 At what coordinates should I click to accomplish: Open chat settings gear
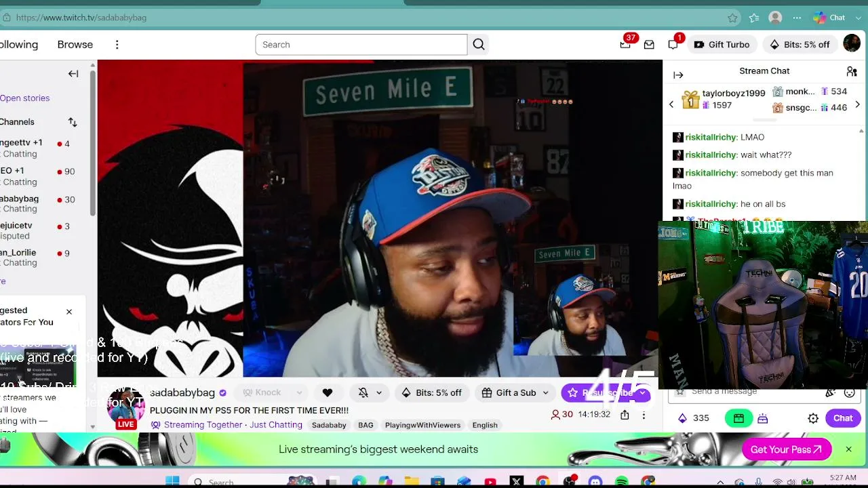coord(813,418)
